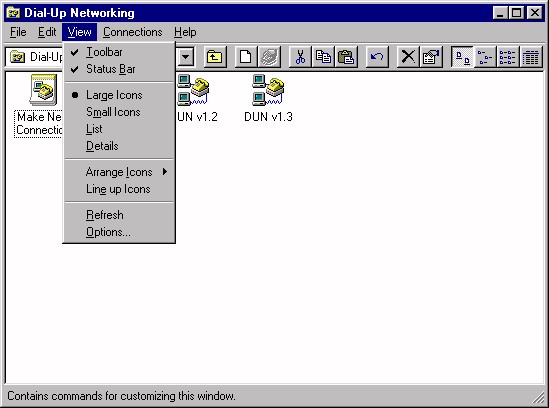Open the Connections menu
Screen dimensions: 549x408
click(132, 32)
